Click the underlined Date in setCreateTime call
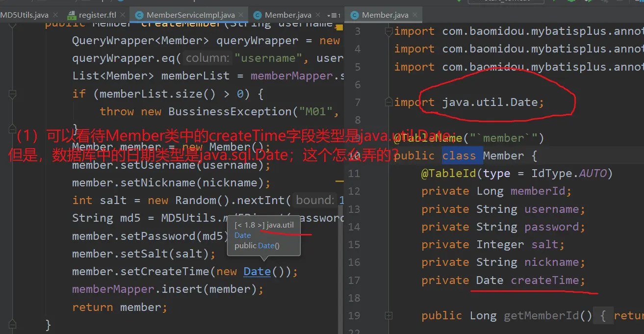The image size is (644, 334). [257, 272]
